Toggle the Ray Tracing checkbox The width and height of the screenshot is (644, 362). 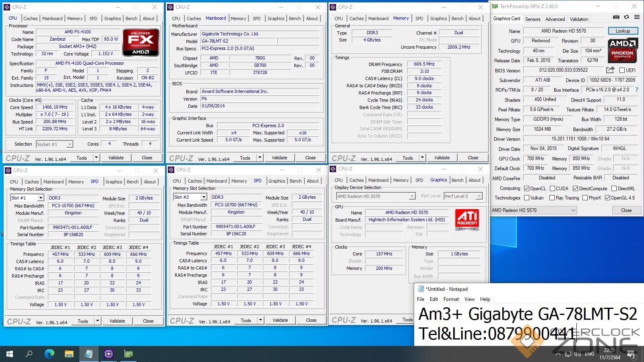551,198
